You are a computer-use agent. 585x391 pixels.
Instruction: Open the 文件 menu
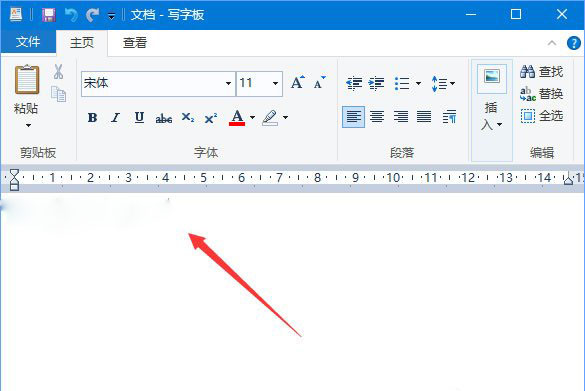(x=28, y=42)
